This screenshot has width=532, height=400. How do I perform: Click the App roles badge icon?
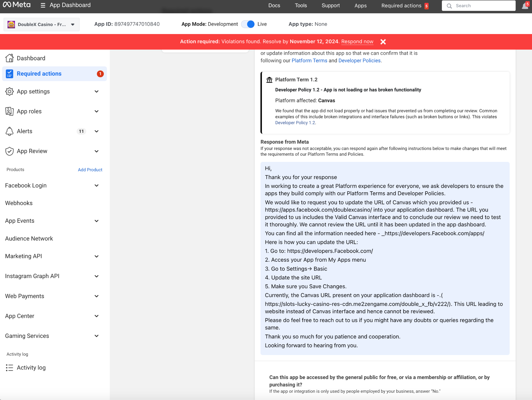coord(9,111)
